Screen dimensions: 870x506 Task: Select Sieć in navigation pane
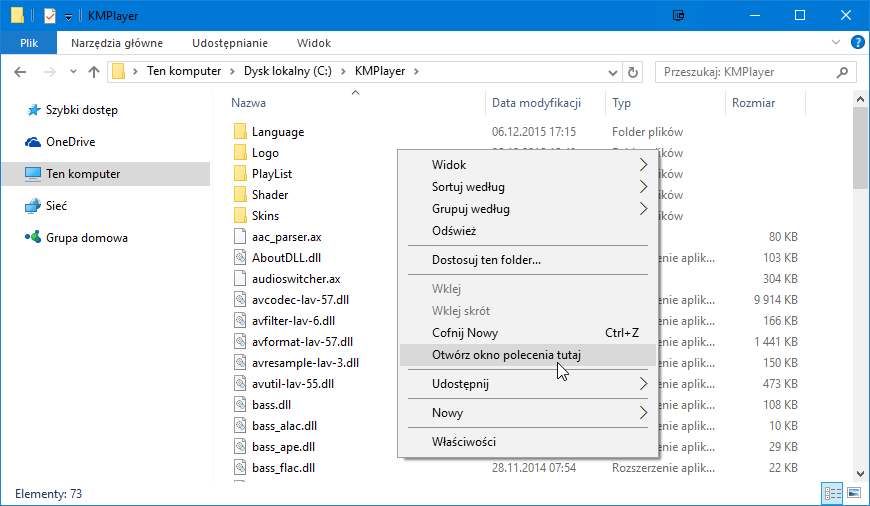coord(56,206)
